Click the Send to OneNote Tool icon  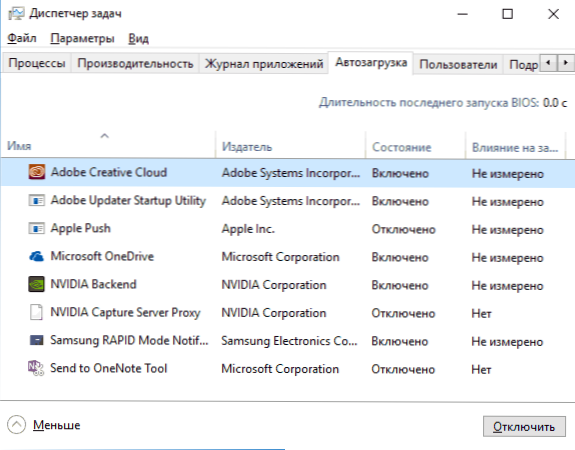point(36,368)
